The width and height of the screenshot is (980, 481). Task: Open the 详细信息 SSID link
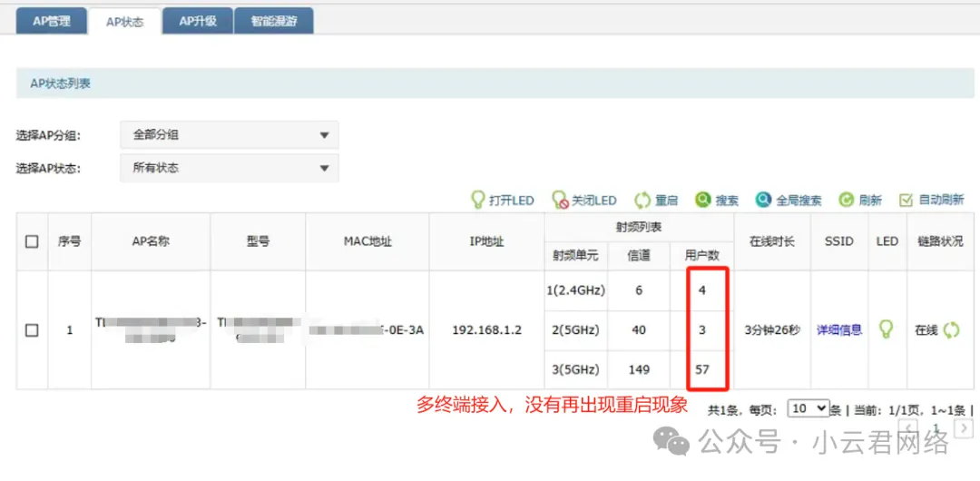click(839, 330)
